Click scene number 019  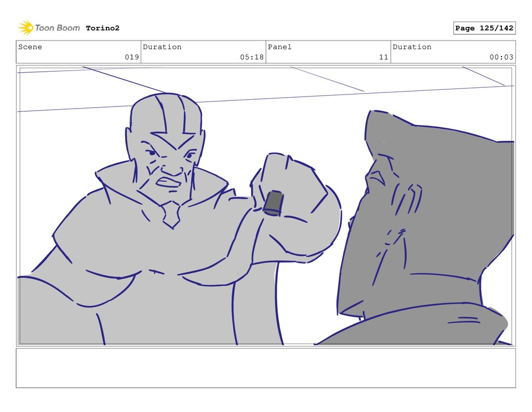point(131,57)
